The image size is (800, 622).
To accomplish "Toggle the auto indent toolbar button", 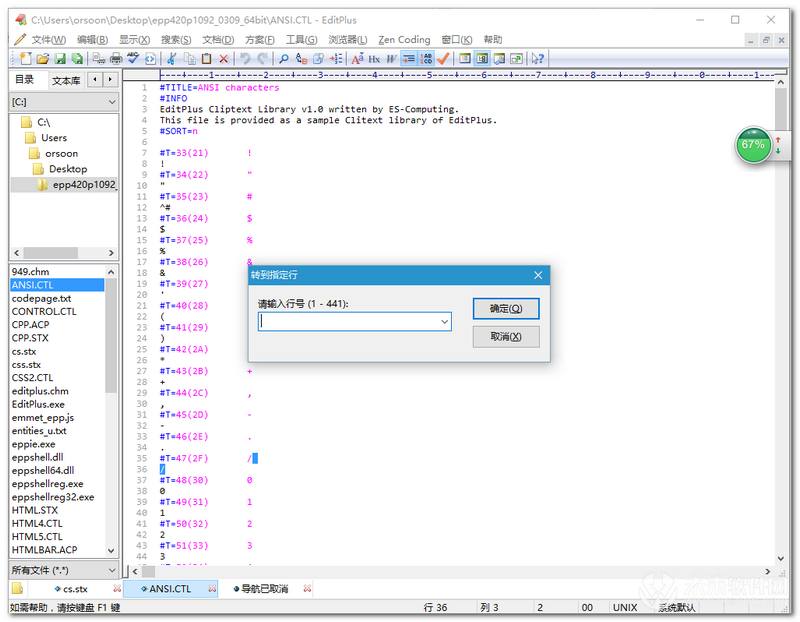I will pos(409,59).
